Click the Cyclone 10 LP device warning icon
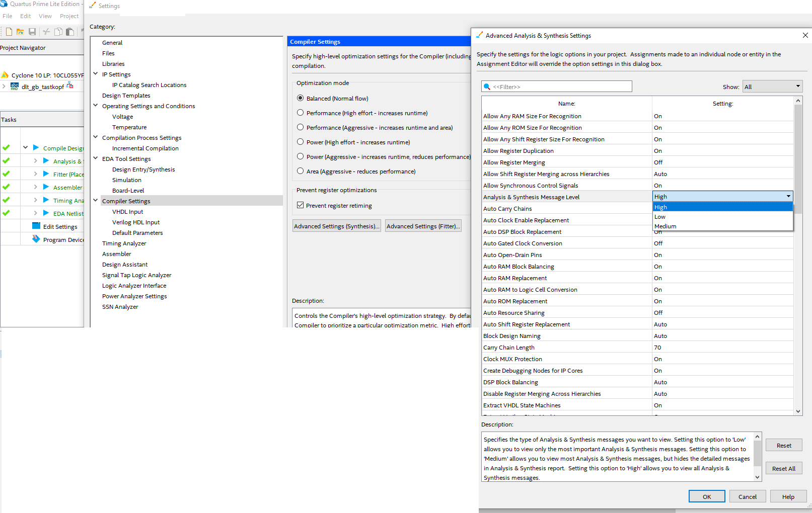Viewport: 812px width, 513px height. coord(5,75)
